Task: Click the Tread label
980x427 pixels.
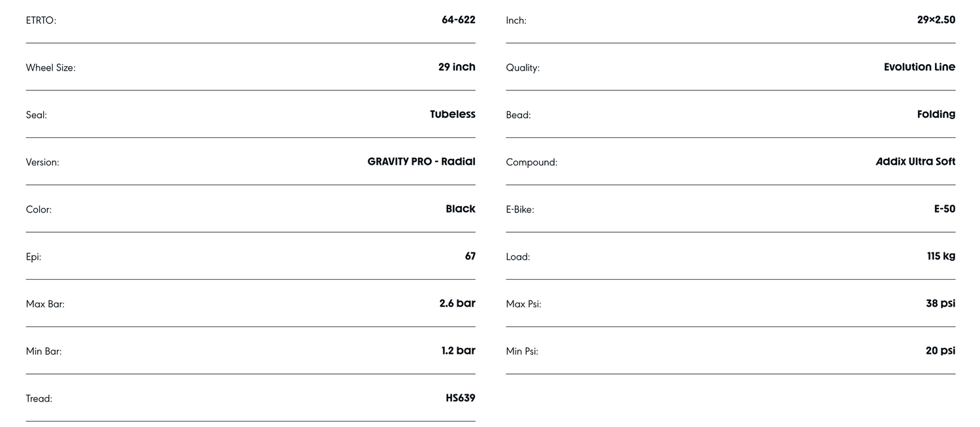Action: tap(39, 398)
